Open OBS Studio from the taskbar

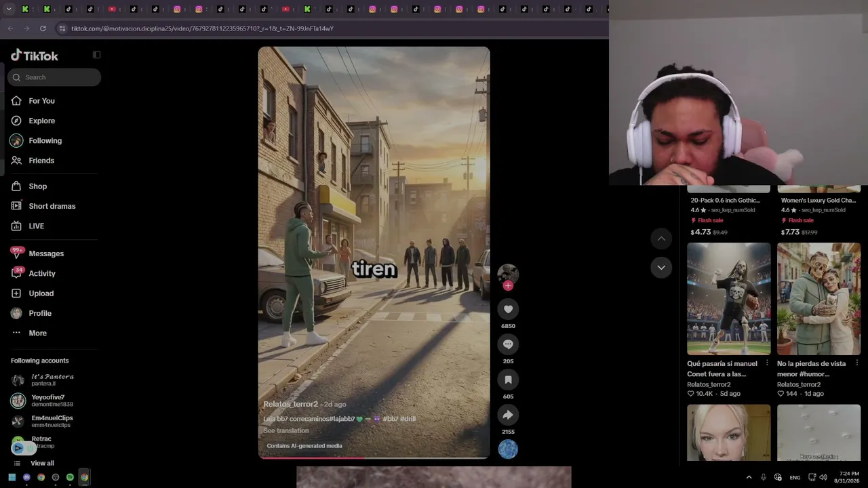(x=56, y=477)
